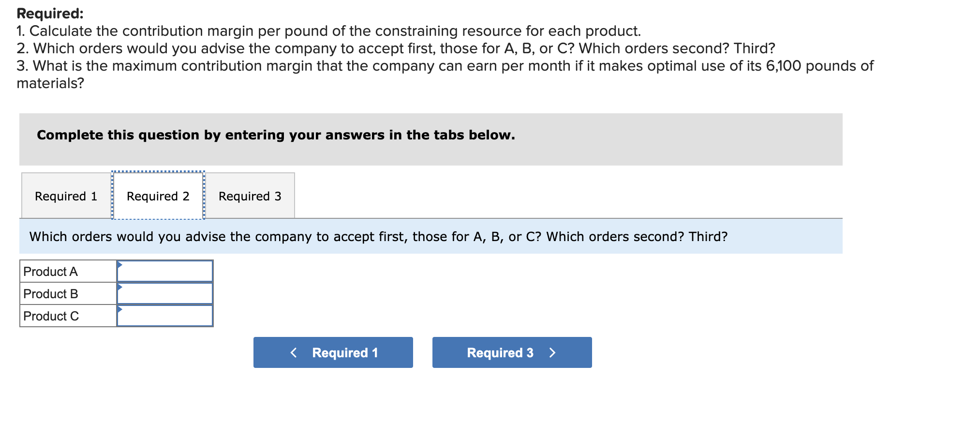Viewport: 980px width, 426px height.
Task: Click the blue triangle marker beside Product A
Action: pos(119,265)
